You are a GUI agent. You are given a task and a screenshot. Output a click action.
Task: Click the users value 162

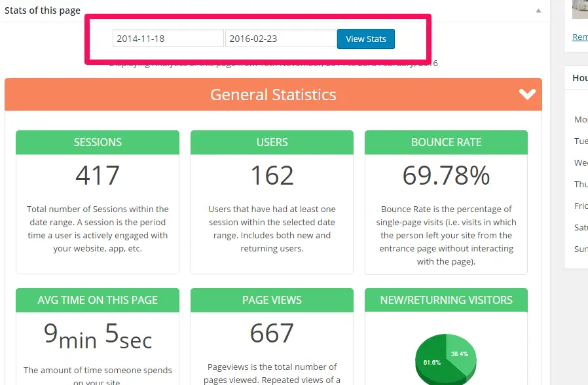pos(272,175)
